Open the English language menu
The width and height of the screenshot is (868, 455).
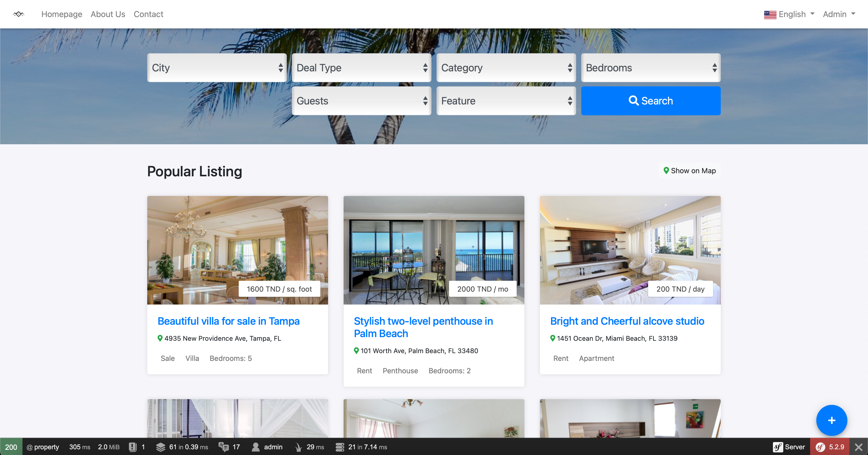789,14
